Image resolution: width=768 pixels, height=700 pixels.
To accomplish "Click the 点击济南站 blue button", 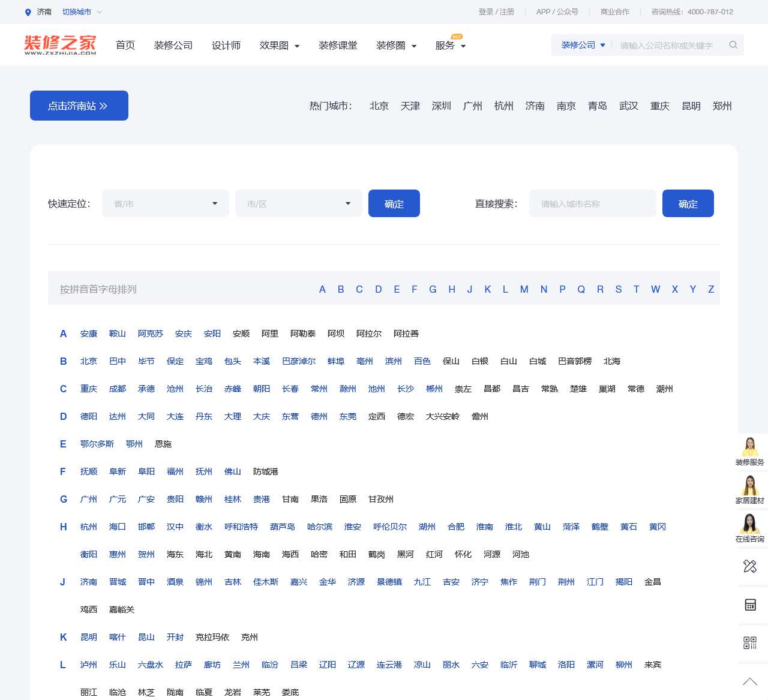I will click(x=79, y=106).
